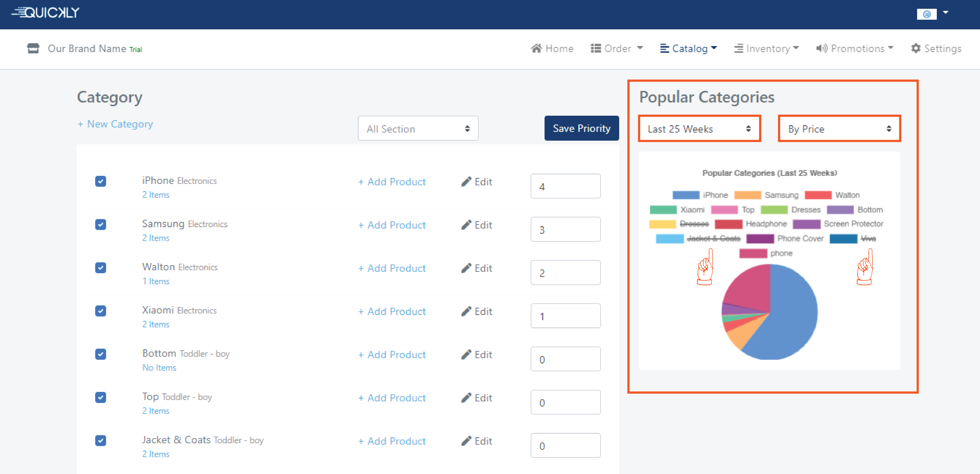Open the All Section dropdown
Image resolution: width=980 pixels, height=474 pixels.
418,129
